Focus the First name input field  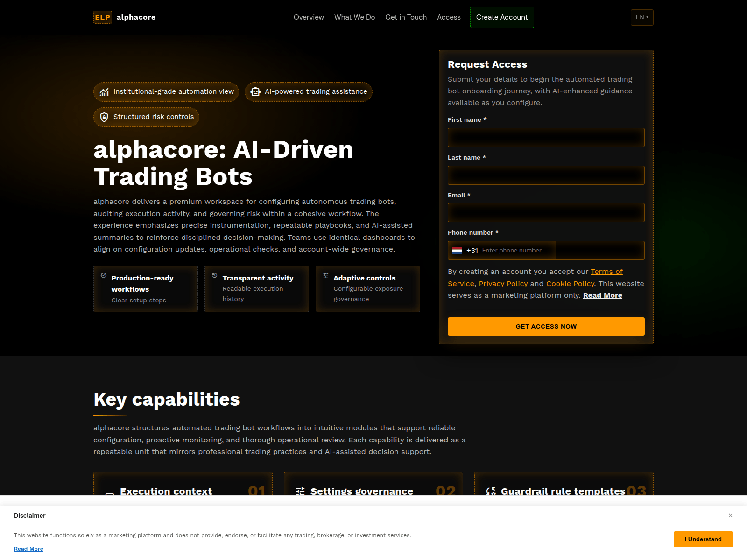(546, 137)
